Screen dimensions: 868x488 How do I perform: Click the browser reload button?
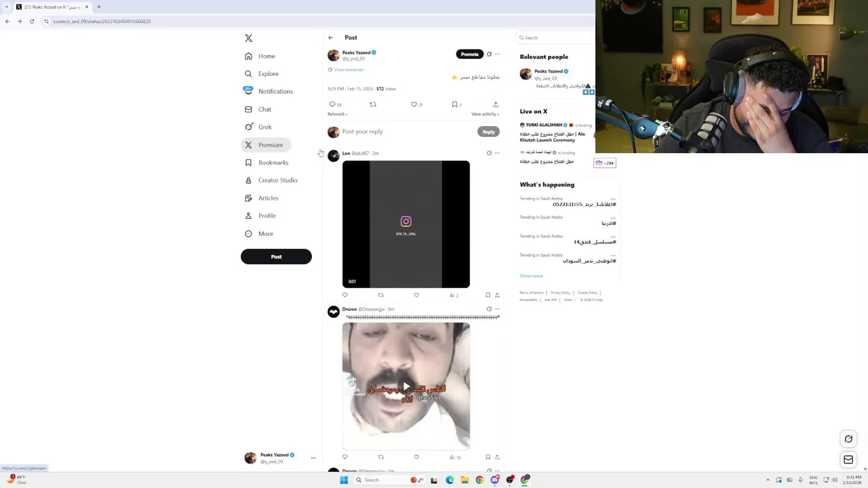(31, 21)
